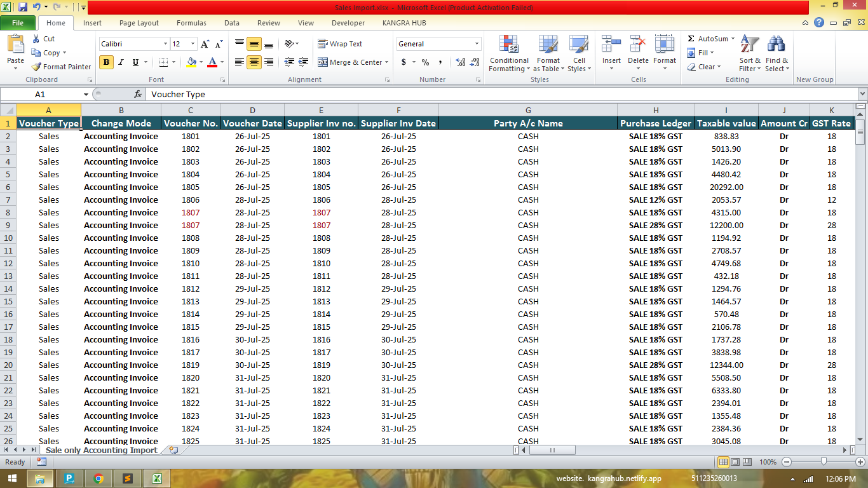Toggle Italic formatting button
868x488 pixels.
(x=121, y=62)
